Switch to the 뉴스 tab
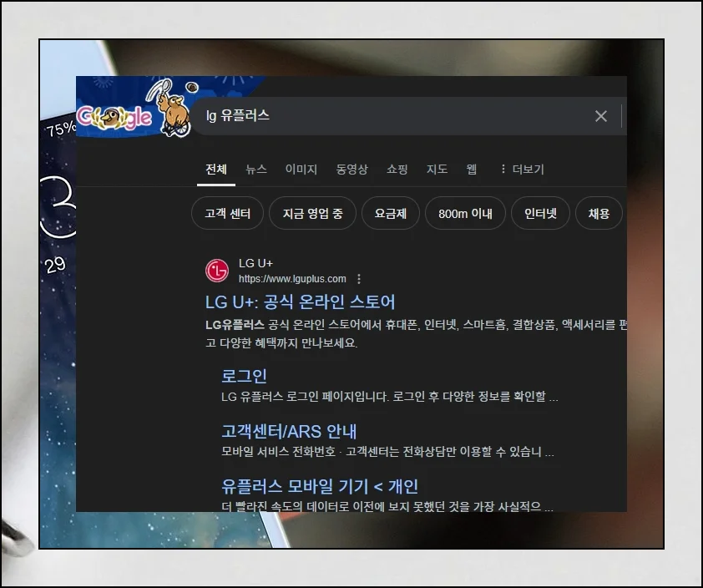This screenshot has width=703, height=588. pos(256,169)
